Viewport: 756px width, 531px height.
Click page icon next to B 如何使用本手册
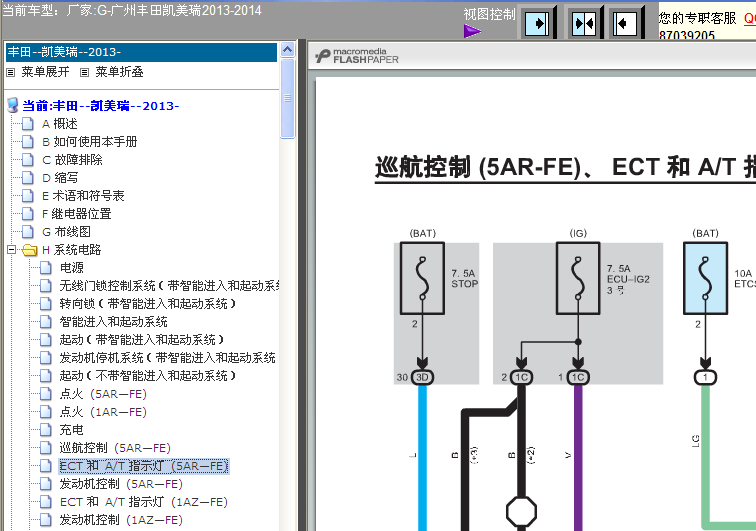tap(28, 142)
